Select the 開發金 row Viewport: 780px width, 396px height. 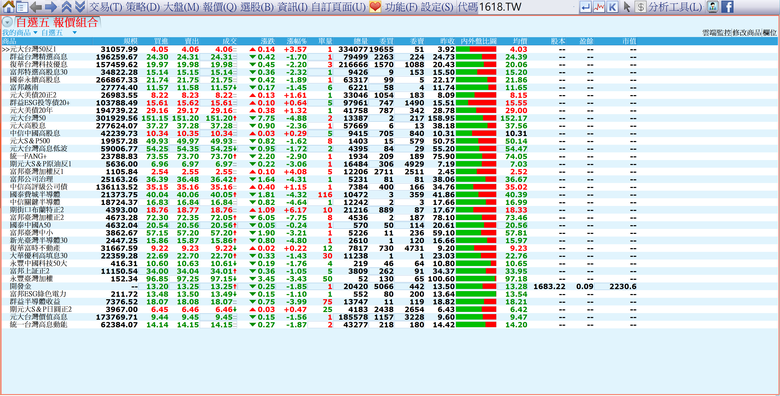[390, 287]
